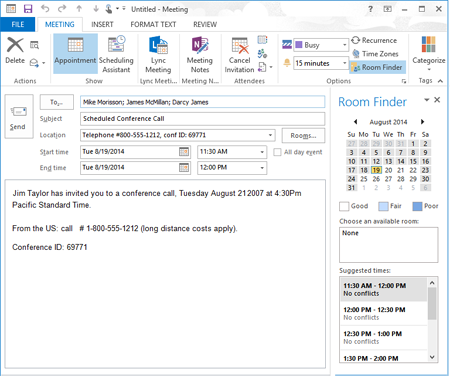This screenshot has width=450, height=376.
Task: Expand the Location dropdown list
Action: click(x=270, y=135)
